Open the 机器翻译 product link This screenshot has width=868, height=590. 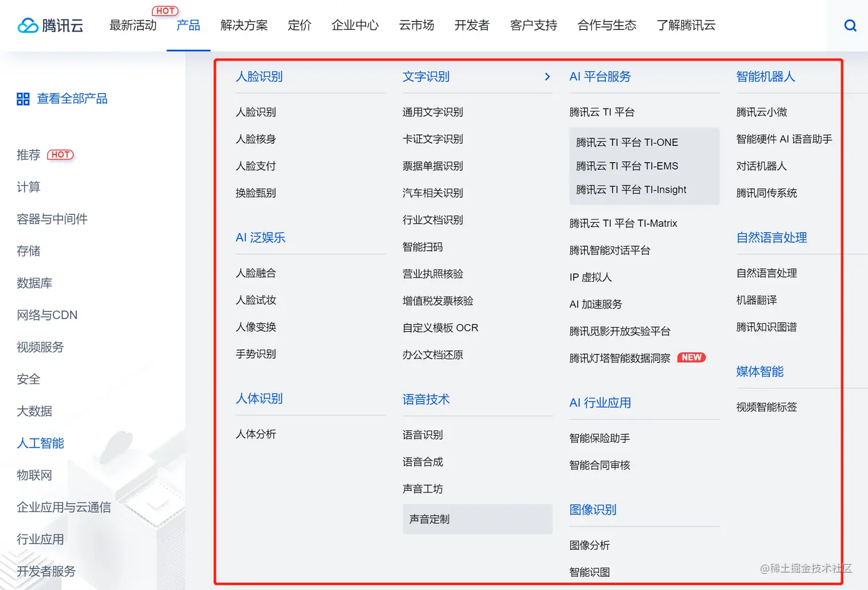pos(757,300)
